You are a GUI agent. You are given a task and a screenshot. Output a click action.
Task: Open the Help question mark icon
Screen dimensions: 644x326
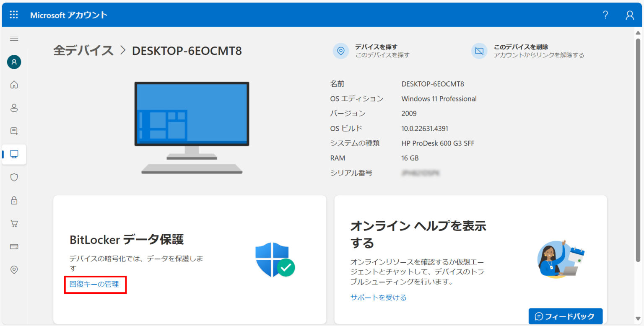[605, 15]
